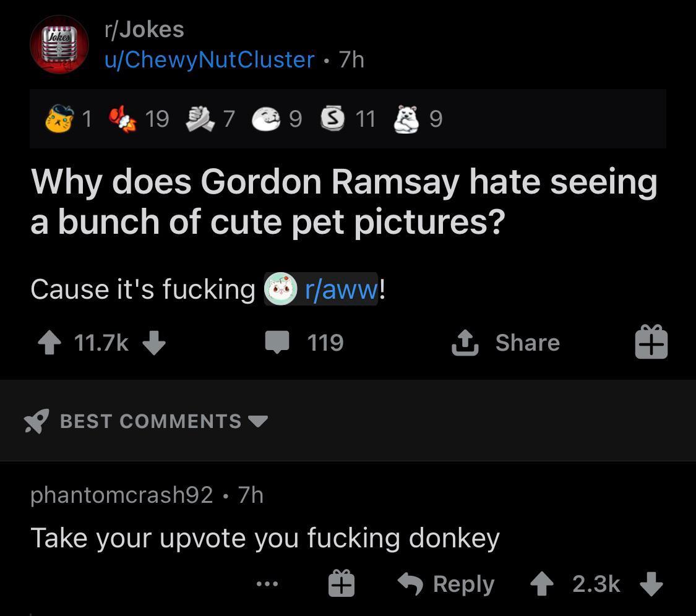Upvote the Gordon Ramsay post
This screenshot has height=616, width=696.
pos(48,343)
